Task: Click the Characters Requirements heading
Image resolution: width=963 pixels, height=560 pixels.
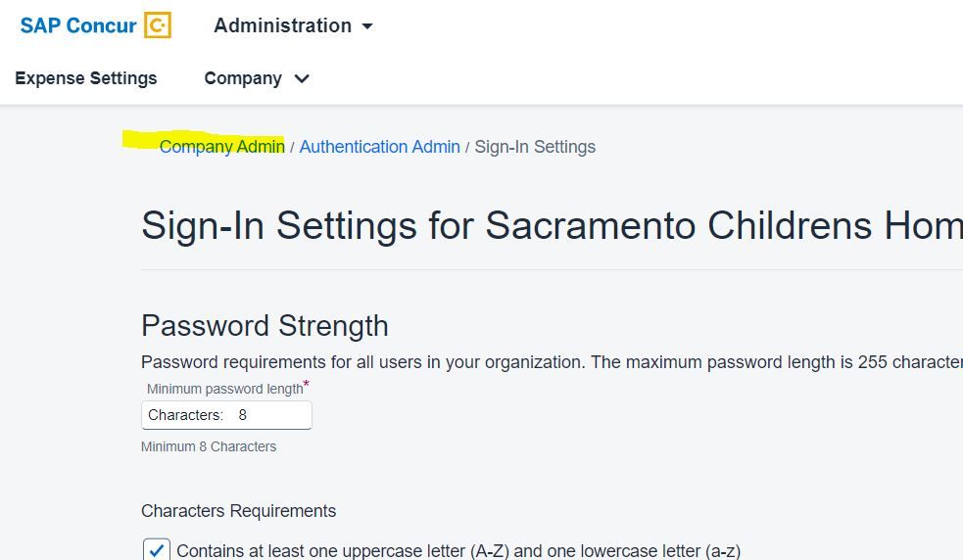Action: click(238, 511)
